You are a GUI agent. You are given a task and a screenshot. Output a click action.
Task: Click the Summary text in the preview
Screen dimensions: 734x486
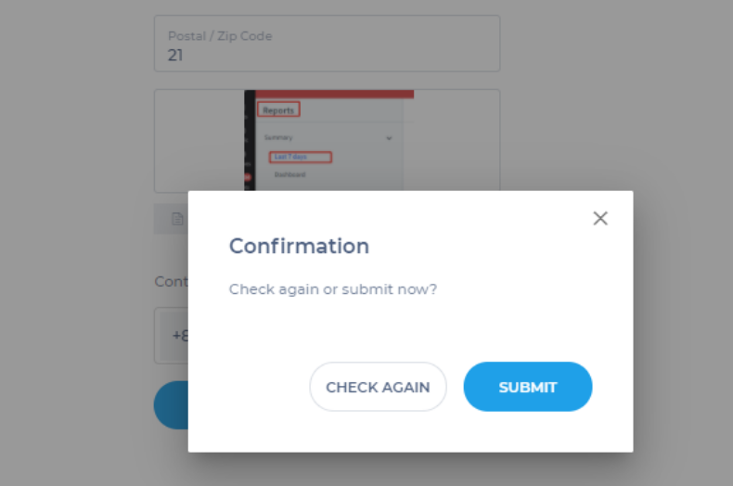(277, 137)
